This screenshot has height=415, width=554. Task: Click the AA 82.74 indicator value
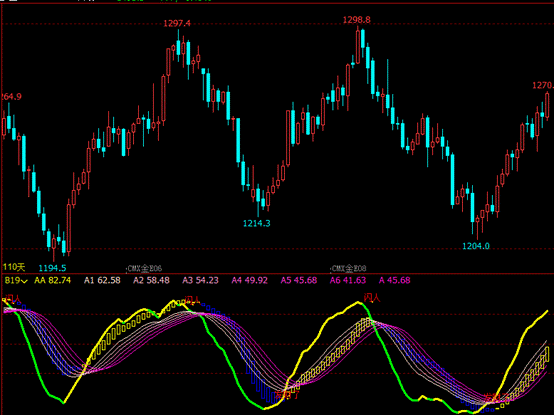[x=52, y=280]
